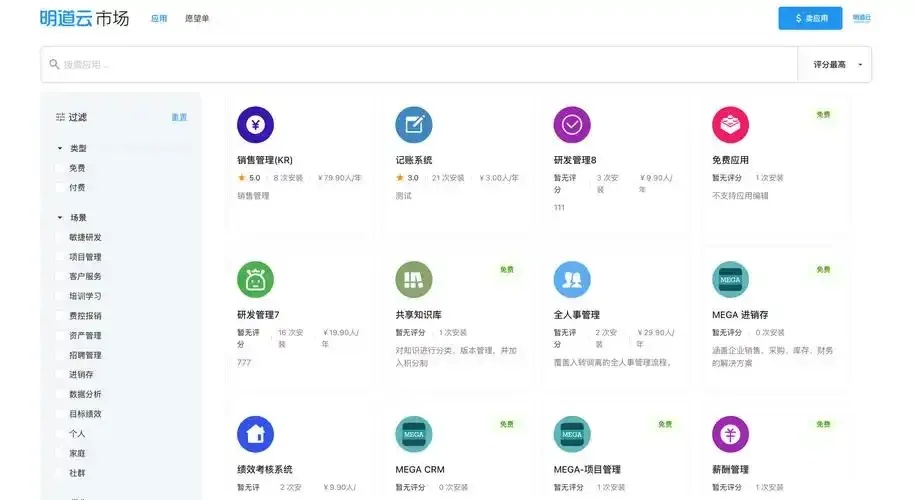Click the star rating of 记账系统
This screenshot has height=500, width=914.
407,178
